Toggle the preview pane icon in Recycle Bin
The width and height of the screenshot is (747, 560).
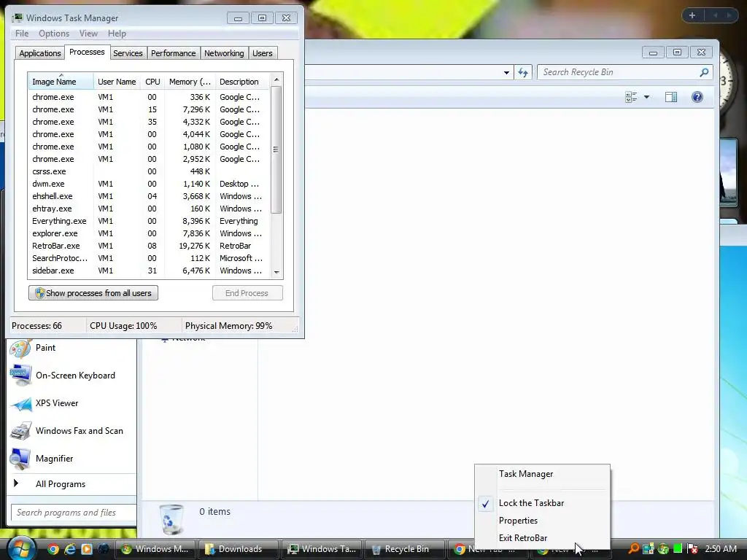coord(671,97)
